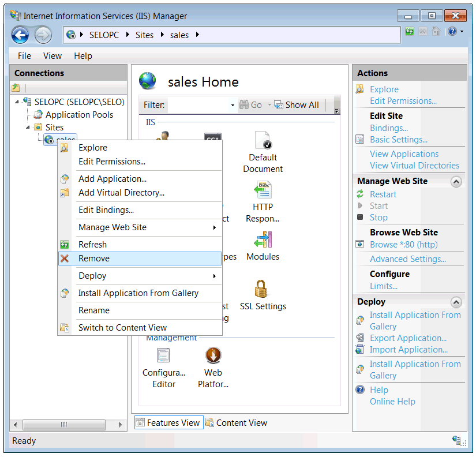Click the Bindings... link in Actions
This screenshot has width=476, height=457.
[x=388, y=128]
